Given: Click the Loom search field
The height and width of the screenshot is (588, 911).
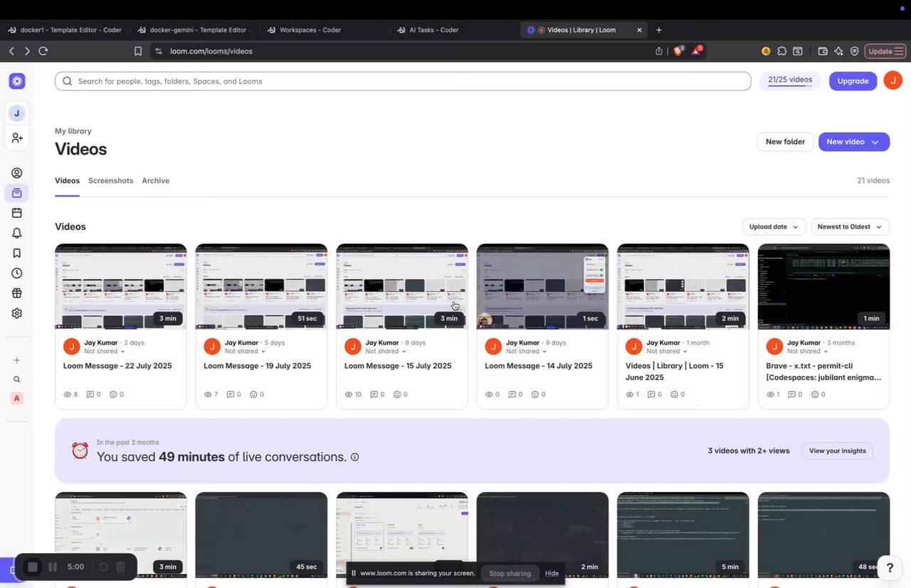Looking at the screenshot, I should 403,81.
